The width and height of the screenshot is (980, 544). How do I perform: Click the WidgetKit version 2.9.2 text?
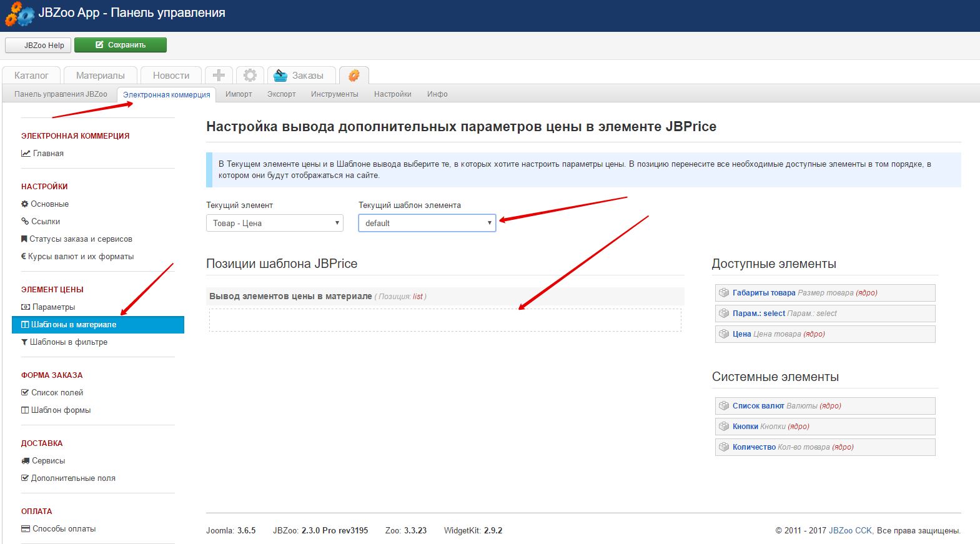473,530
